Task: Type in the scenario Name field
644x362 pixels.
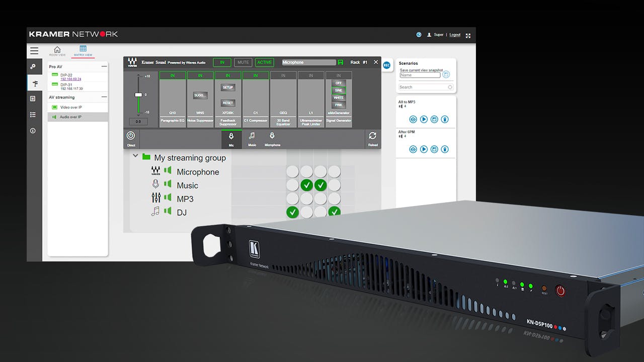Action: click(x=420, y=75)
